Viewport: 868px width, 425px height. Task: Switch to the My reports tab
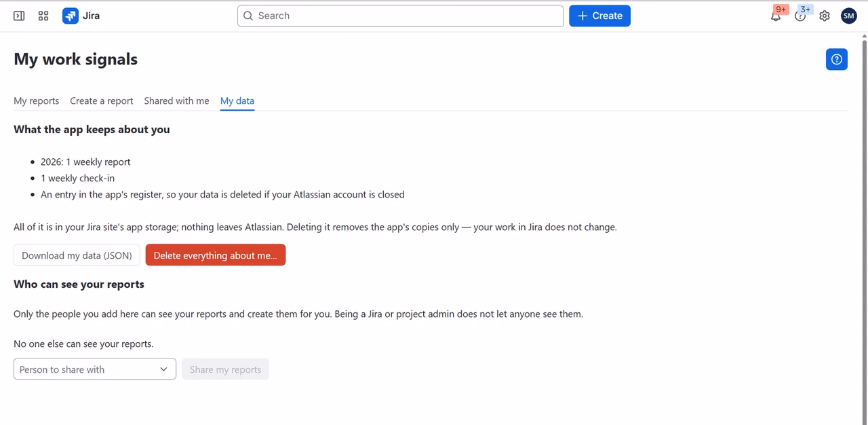click(37, 100)
